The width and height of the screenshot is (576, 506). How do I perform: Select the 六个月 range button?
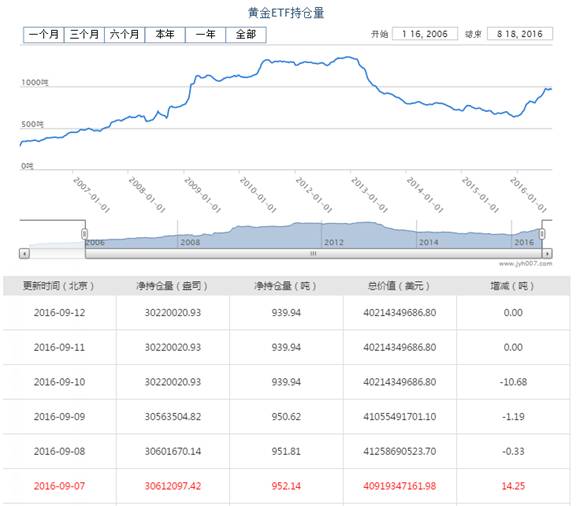point(125,35)
